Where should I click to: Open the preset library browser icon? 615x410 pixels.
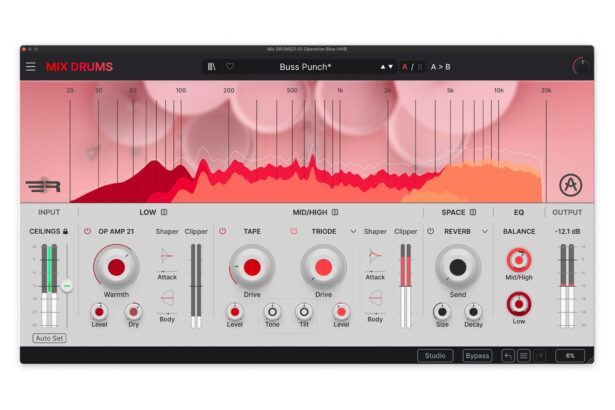pos(211,67)
